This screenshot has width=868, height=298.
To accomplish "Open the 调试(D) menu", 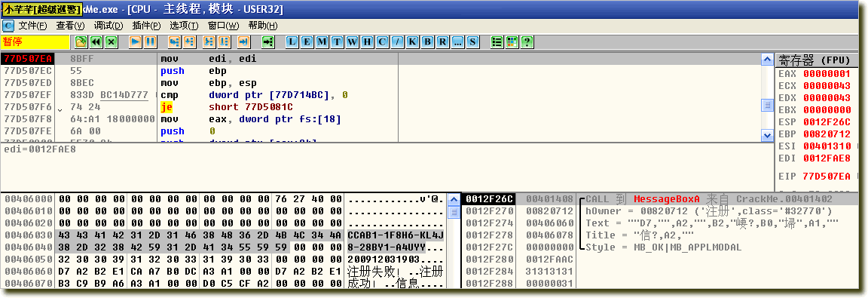I will (108, 26).
